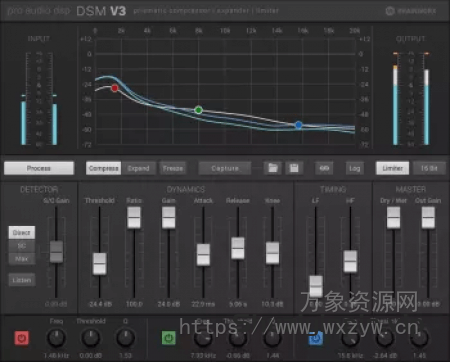Toggle the blue band power button

tap(315, 338)
